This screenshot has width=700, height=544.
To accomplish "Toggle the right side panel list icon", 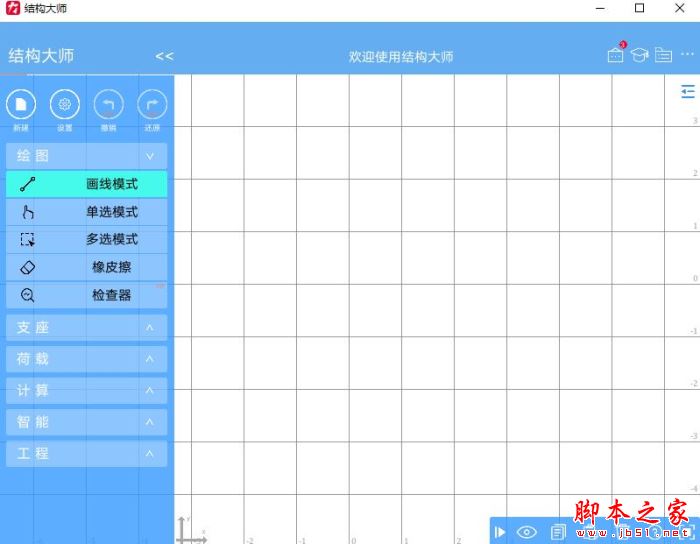I will [688, 91].
